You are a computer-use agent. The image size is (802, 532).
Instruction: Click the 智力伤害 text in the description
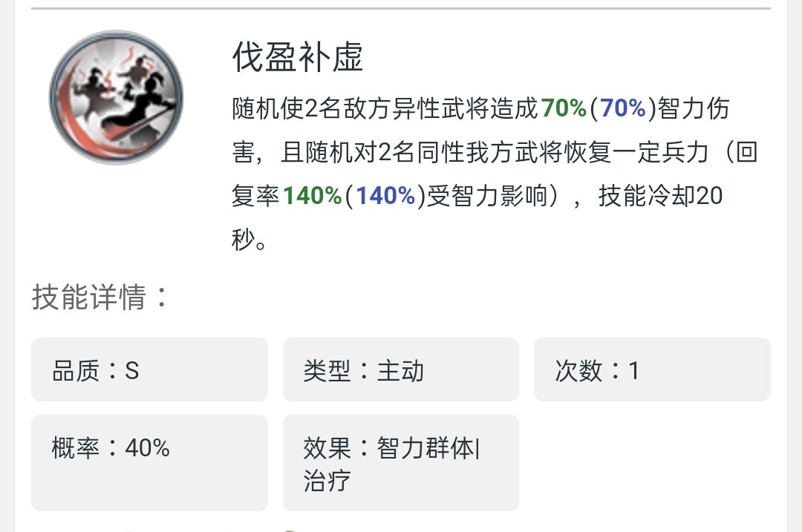694,108
